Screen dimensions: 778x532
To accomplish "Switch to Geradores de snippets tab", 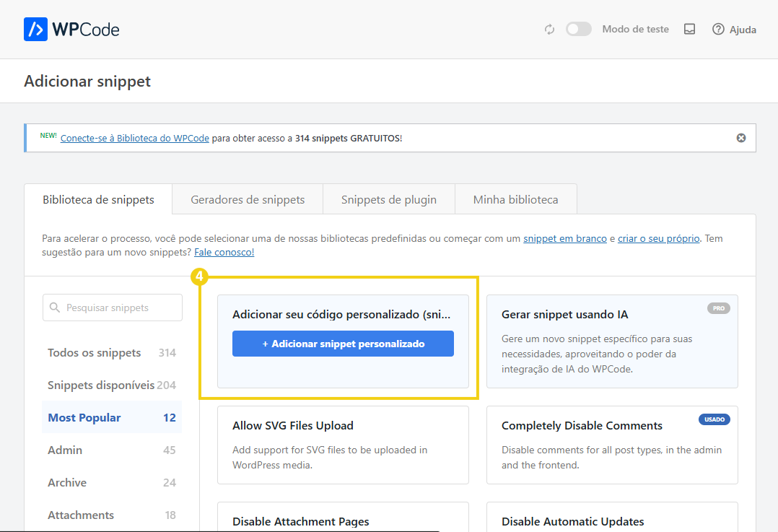I will (x=248, y=199).
